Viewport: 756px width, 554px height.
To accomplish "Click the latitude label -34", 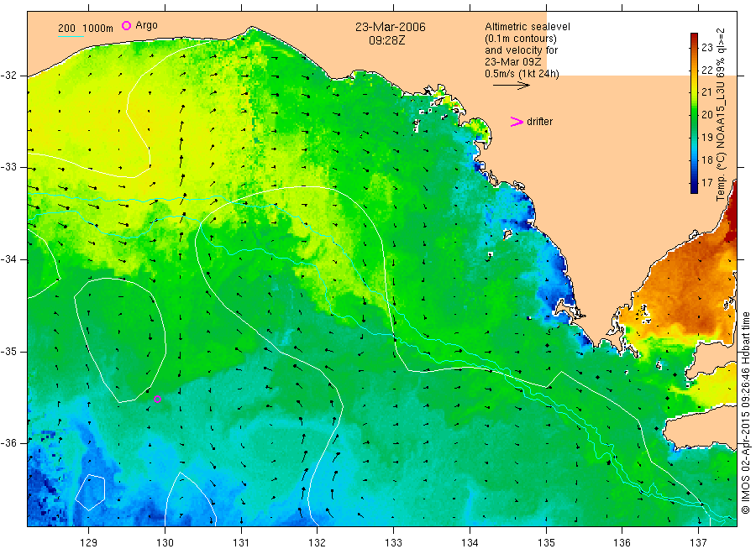I will 8,259.
